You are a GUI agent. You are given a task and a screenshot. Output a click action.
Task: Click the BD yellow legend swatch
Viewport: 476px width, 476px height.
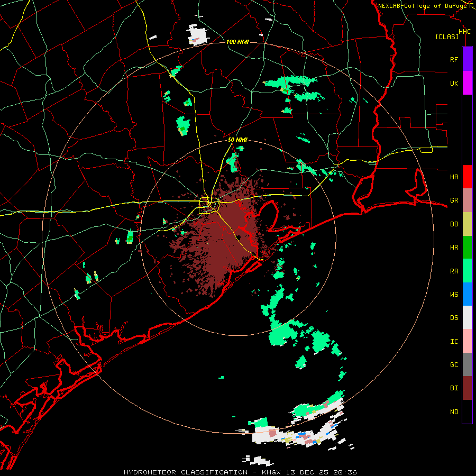tap(467, 224)
